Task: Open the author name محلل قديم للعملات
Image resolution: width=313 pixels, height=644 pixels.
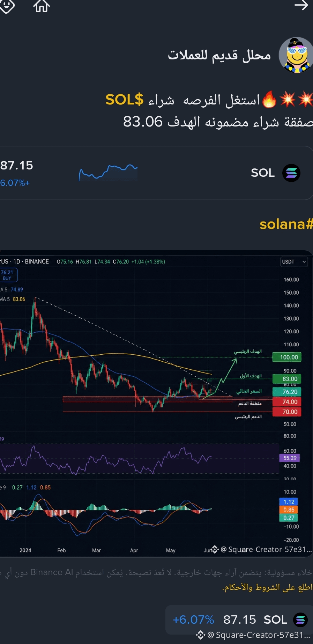Action: pyautogui.click(x=219, y=55)
